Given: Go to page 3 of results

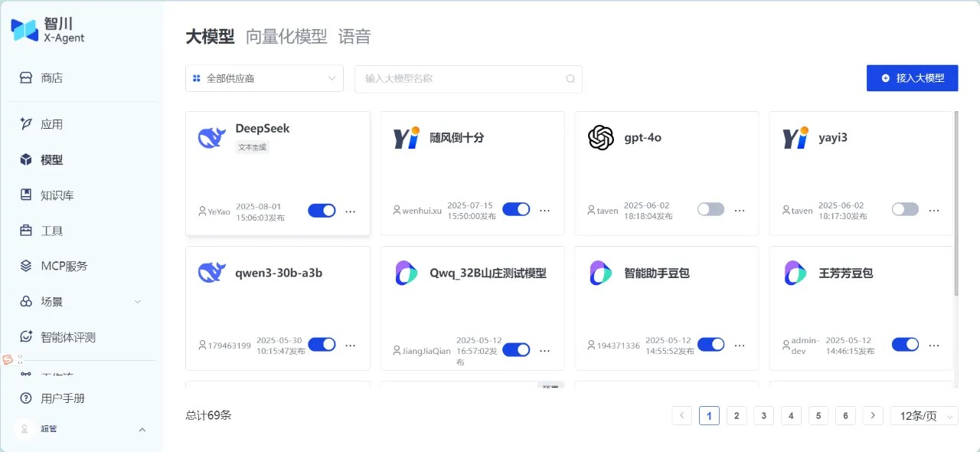Looking at the screenshot, I should 763,415.
